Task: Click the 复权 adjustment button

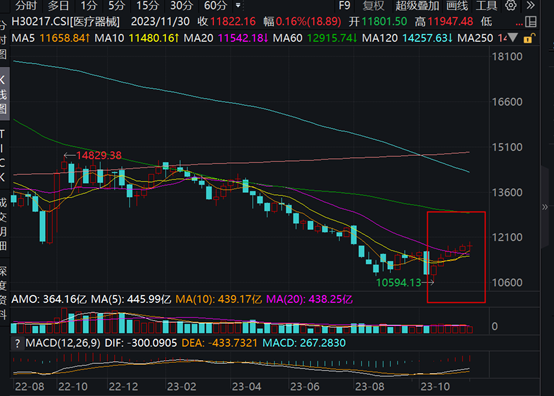Action: coord(373,6)
